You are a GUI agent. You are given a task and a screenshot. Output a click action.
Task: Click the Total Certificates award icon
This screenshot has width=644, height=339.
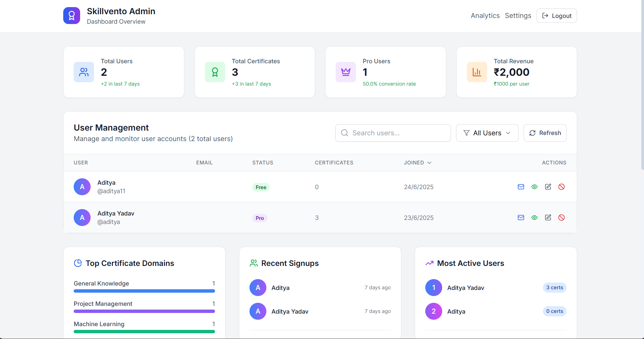(x=215, y=72)
